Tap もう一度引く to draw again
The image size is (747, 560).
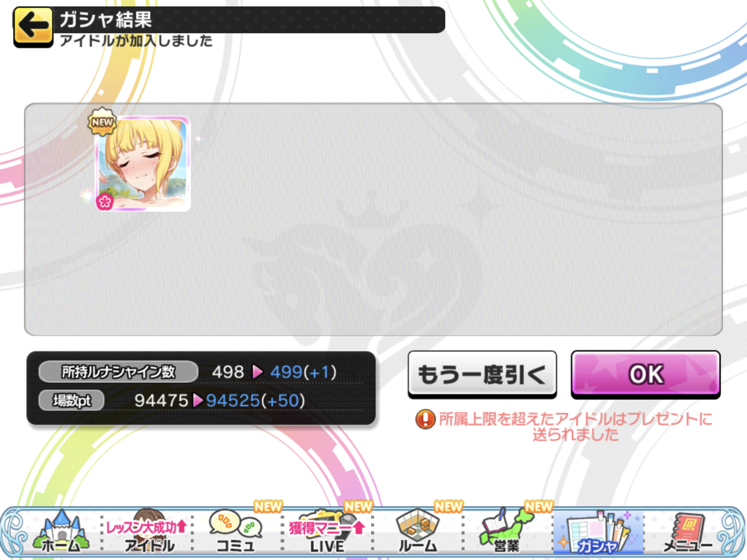(x=482, y=374)
